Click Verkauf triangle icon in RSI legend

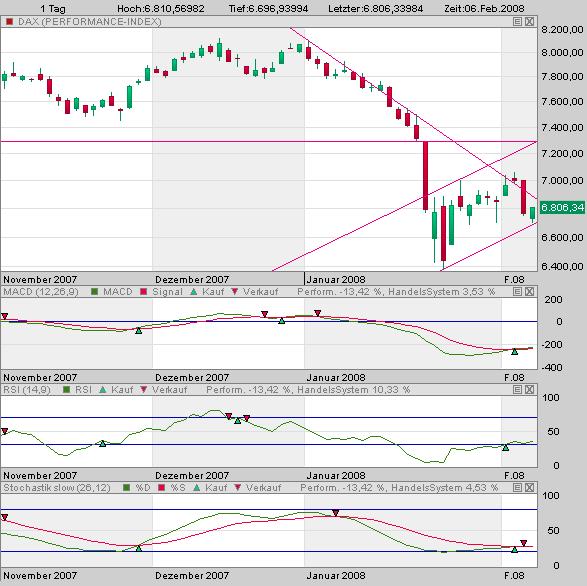pyautogui.click(x=144, y=390)
